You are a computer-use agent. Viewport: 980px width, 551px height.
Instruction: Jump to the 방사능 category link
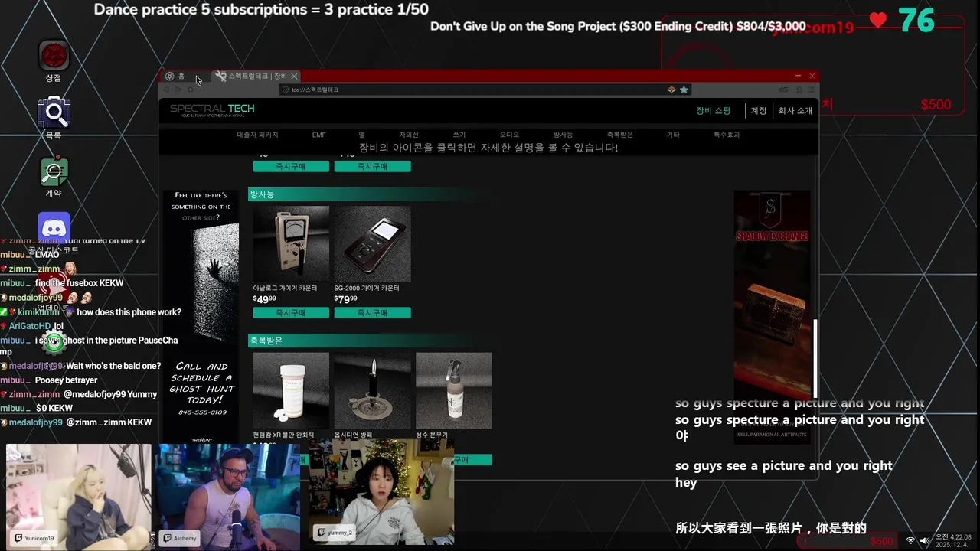pos(563,135)
